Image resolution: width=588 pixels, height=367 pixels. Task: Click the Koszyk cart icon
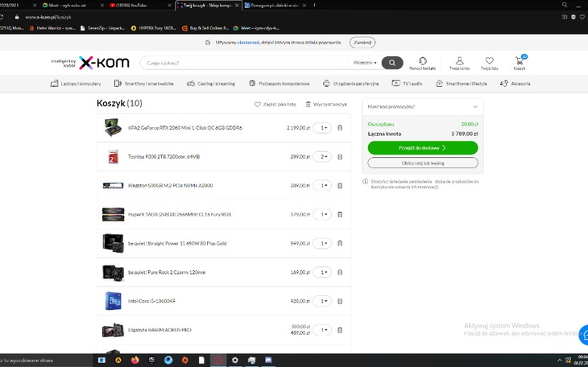(520, 61)
